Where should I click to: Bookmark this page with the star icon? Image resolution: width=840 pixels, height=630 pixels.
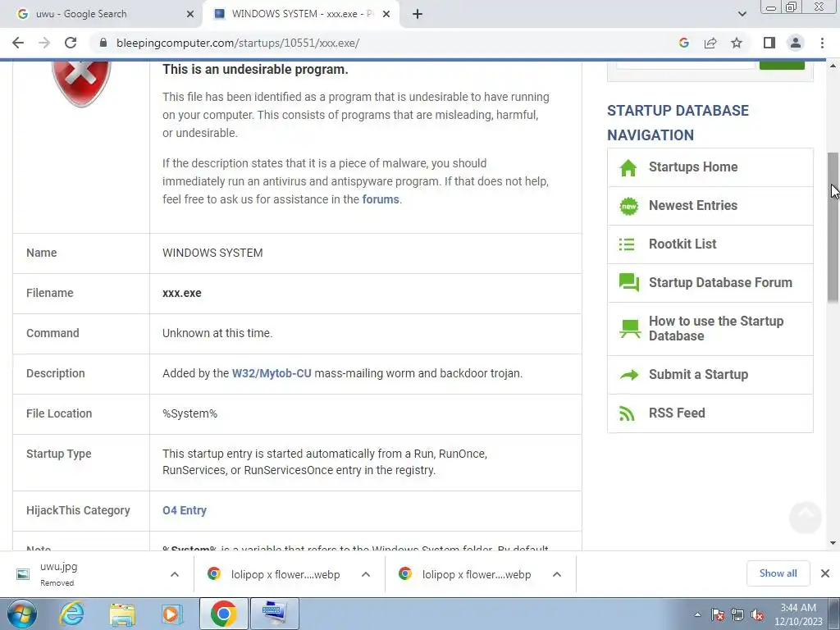click(x=737, y=43)
